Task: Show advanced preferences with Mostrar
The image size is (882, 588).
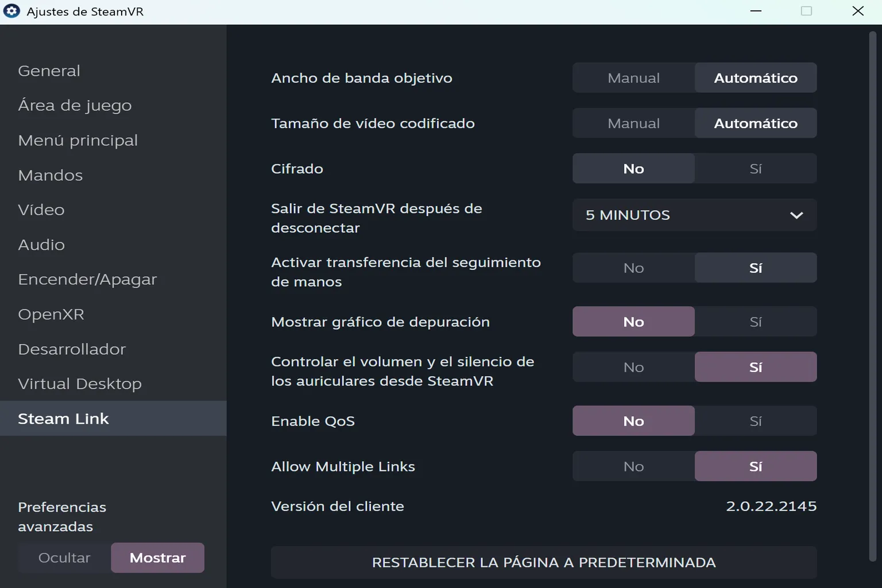Action: 157,558
